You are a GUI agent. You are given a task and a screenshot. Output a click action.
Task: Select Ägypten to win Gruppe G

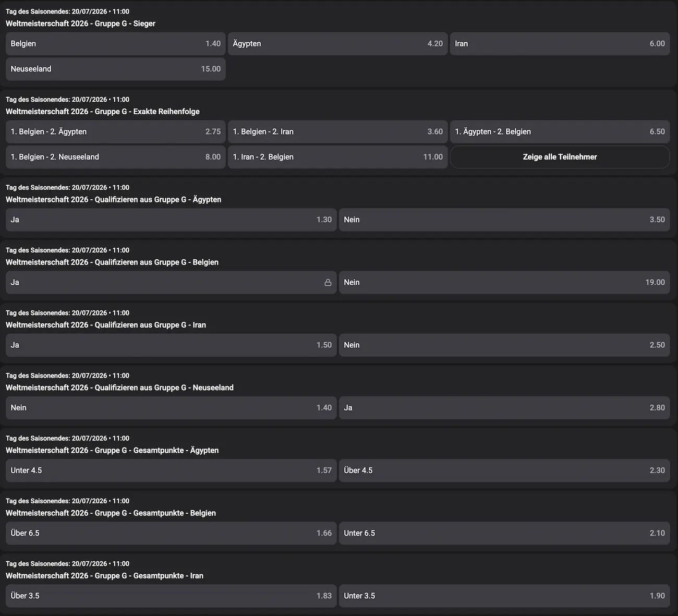click(337, 44)
